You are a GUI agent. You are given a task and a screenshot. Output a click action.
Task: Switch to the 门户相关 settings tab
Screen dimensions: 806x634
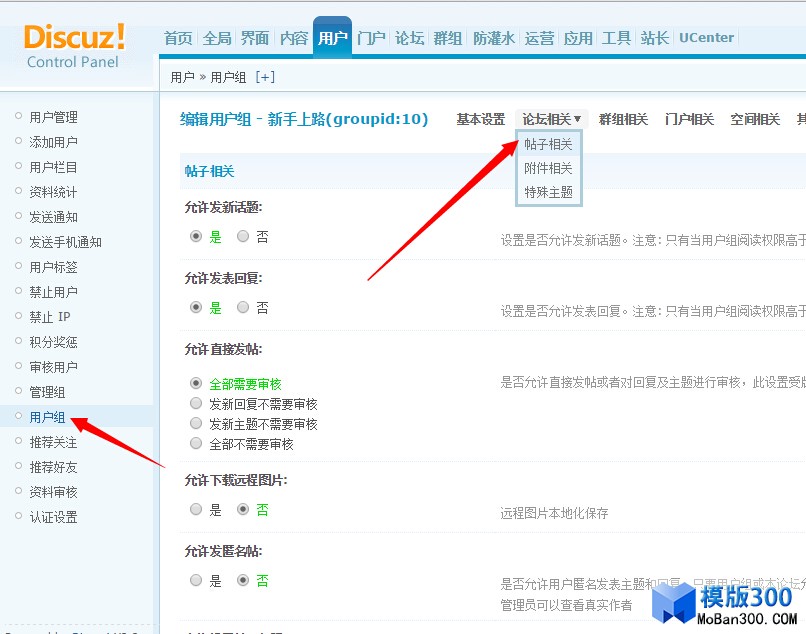(x=689, y=119)
